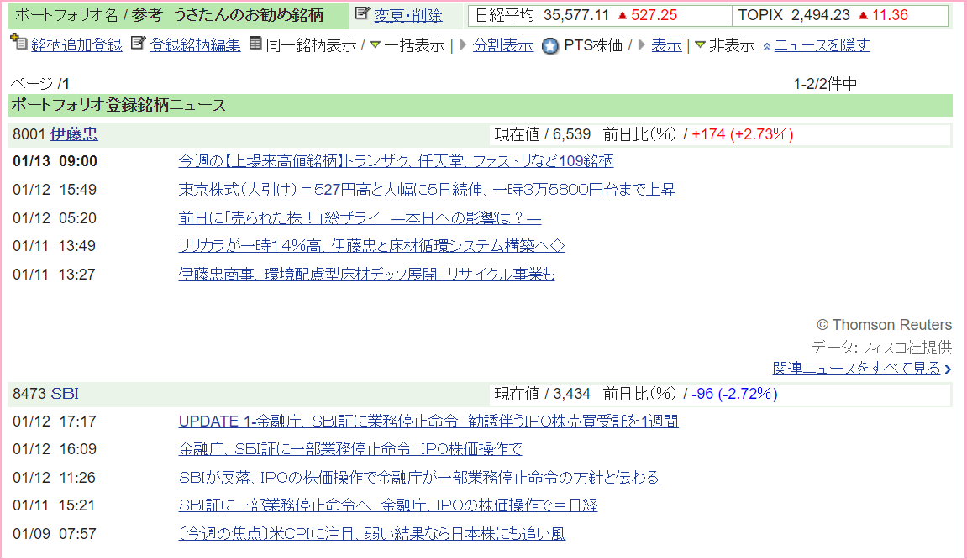The height and width of the screenshot is (560, 967).
Task: Click the green triangle next to 一括表示
Action: (375, 45)
